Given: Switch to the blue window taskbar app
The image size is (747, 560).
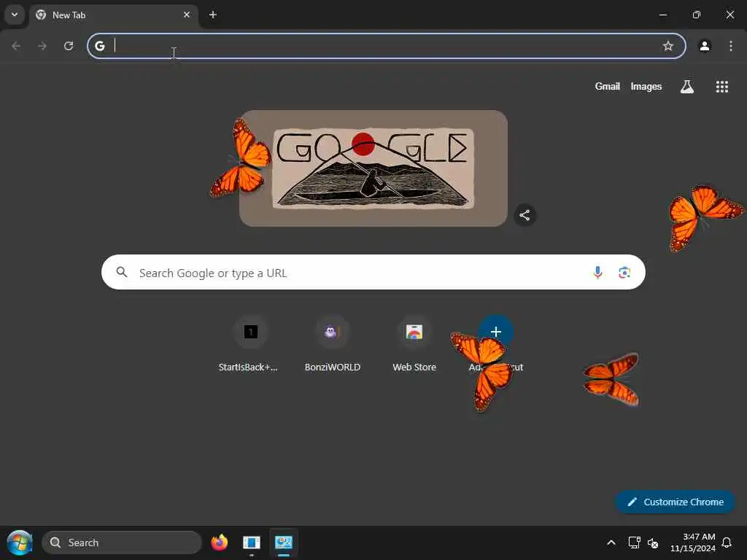Looking at the screenshot, I should (x=251, y=542).
